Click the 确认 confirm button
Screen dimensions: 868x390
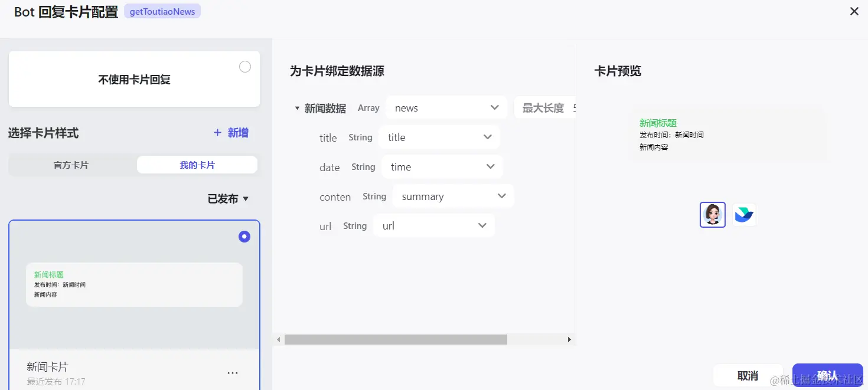(x=827, y=375)
